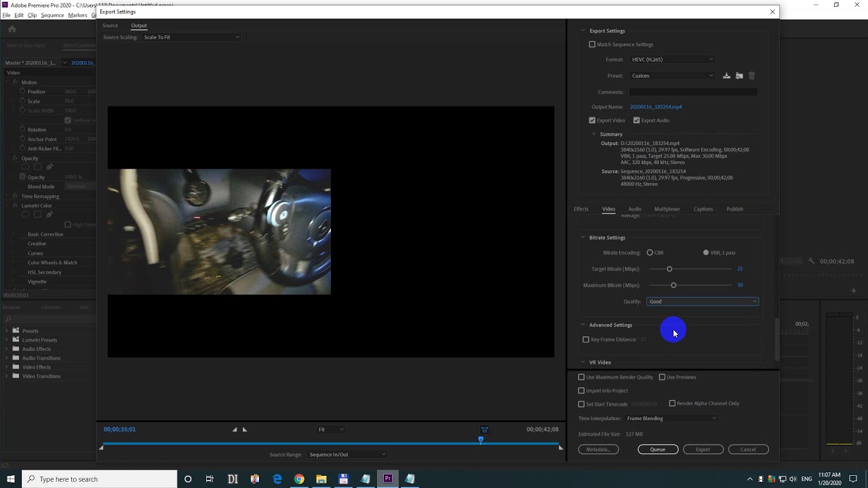The height and width of the screenshot is (488, 868).
Task: Click the Set Out Point marker icon
Action: [x=245, y=429]
